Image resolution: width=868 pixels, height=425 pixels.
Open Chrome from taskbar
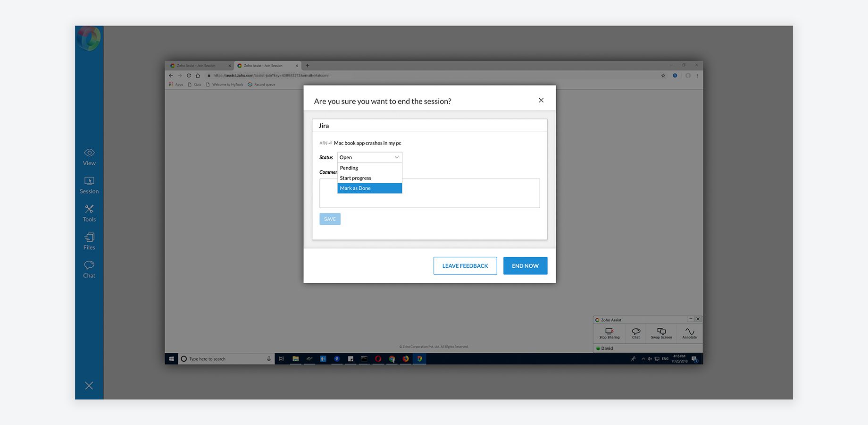coord(392,359)
